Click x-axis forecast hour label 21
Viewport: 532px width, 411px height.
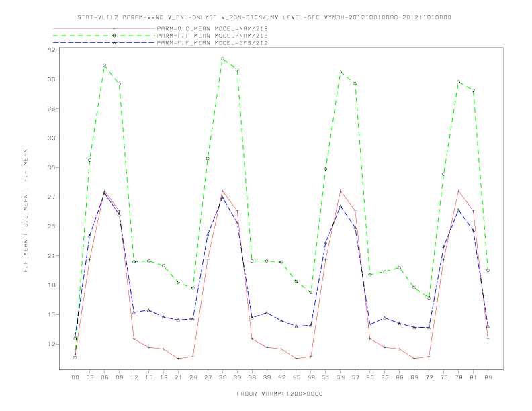178,377
